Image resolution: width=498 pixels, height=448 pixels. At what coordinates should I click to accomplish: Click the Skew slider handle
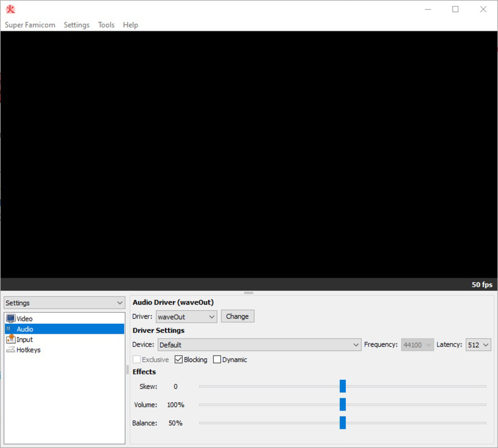pos(342,386)
